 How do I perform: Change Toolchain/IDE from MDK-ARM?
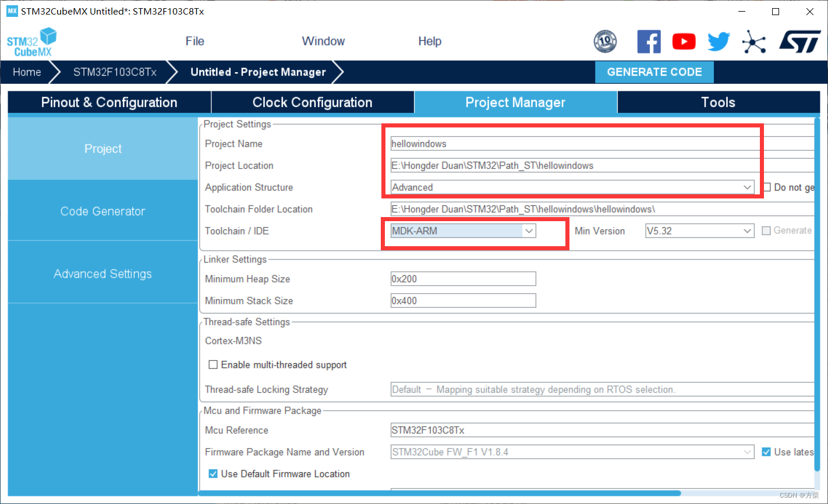tap(529, 230)
